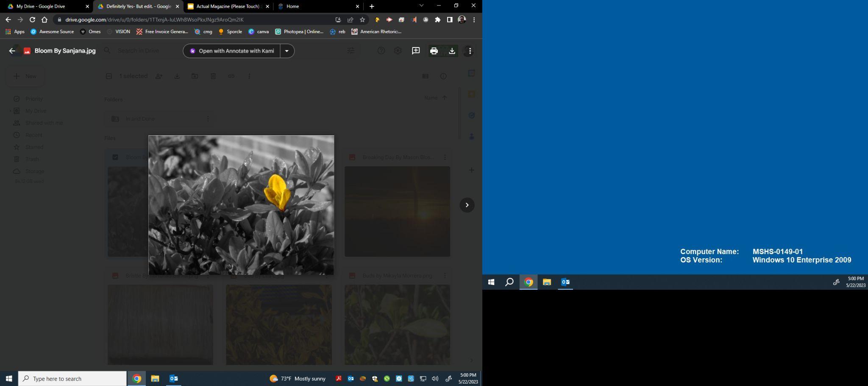
Task: Expand the My Drive tree arrow
Action: (x=10, y=111)
